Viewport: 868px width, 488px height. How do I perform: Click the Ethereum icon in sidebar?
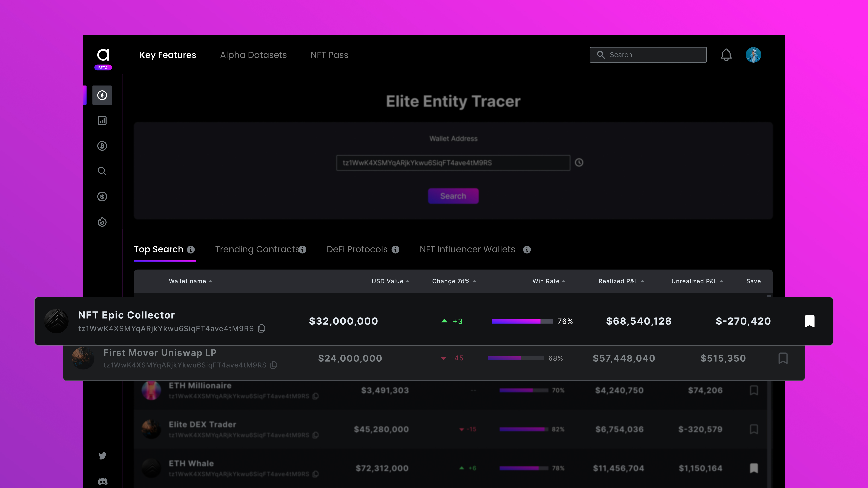point(102,95)
